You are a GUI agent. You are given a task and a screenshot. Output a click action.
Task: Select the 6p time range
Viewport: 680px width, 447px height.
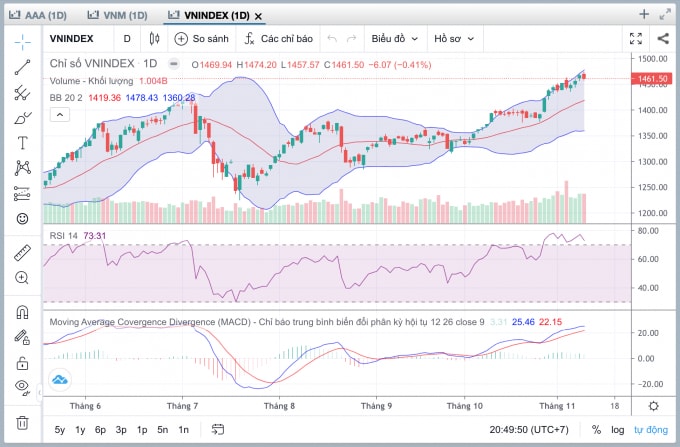click(101, 430)
